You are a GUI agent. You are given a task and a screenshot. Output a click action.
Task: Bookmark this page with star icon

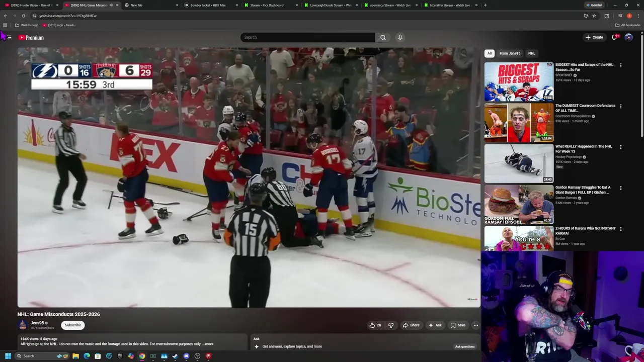(594, 16)
